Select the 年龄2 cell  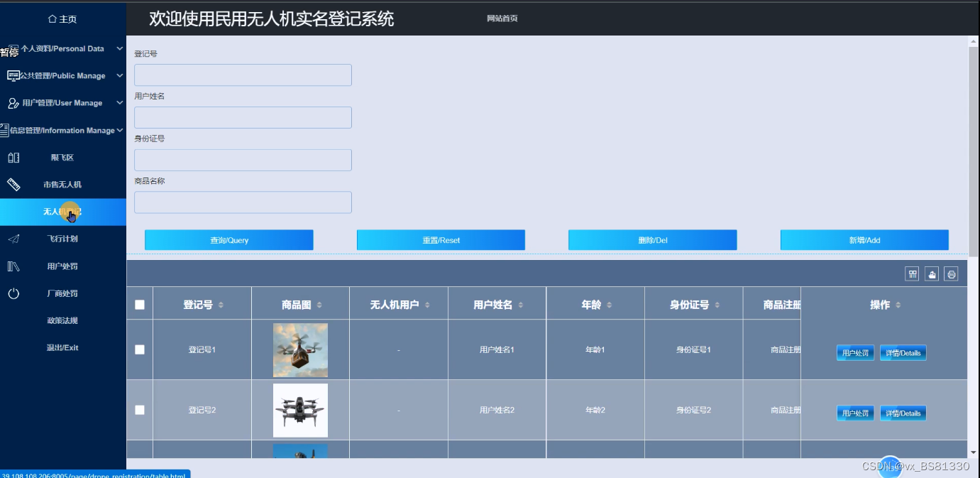595,410
